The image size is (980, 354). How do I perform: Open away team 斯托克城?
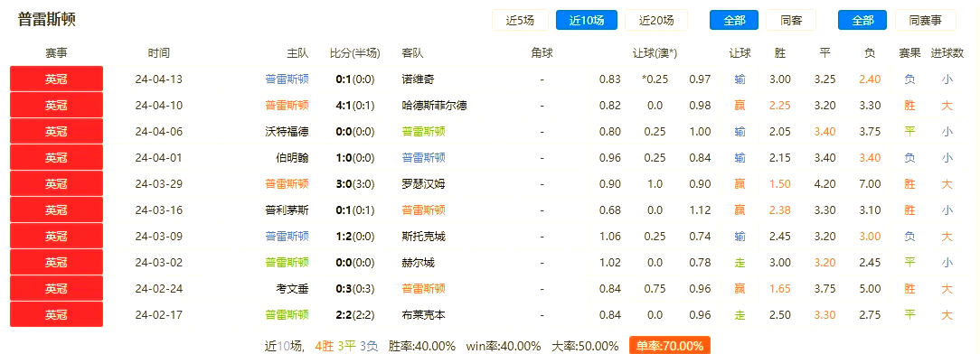(423, 237)
